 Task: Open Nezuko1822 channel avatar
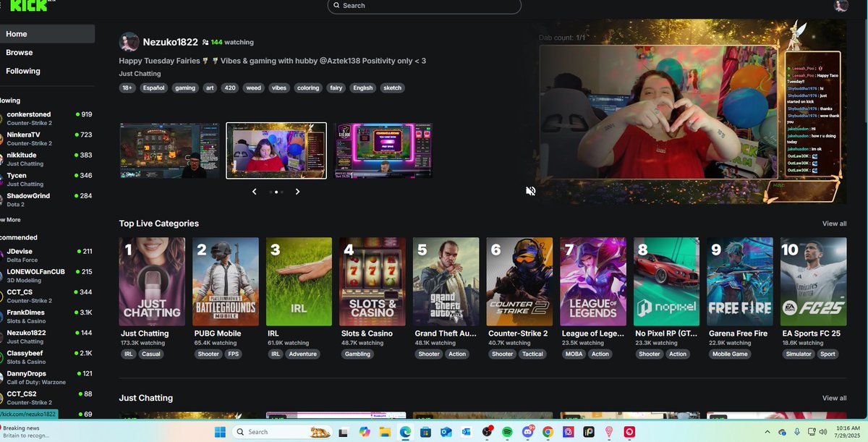point(129,42)
